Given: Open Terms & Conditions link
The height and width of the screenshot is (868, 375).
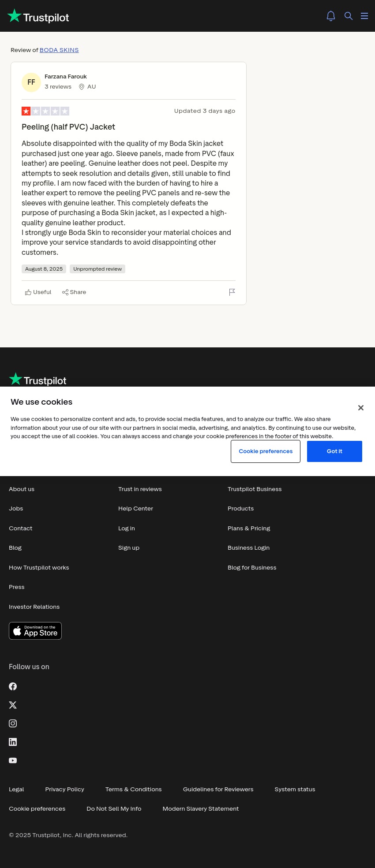Looking at the screenshot, I should click(x=133, y=790).
